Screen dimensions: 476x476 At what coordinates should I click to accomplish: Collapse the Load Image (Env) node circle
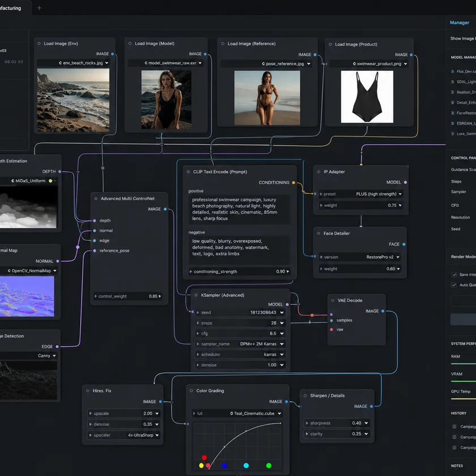pos(39,44)
